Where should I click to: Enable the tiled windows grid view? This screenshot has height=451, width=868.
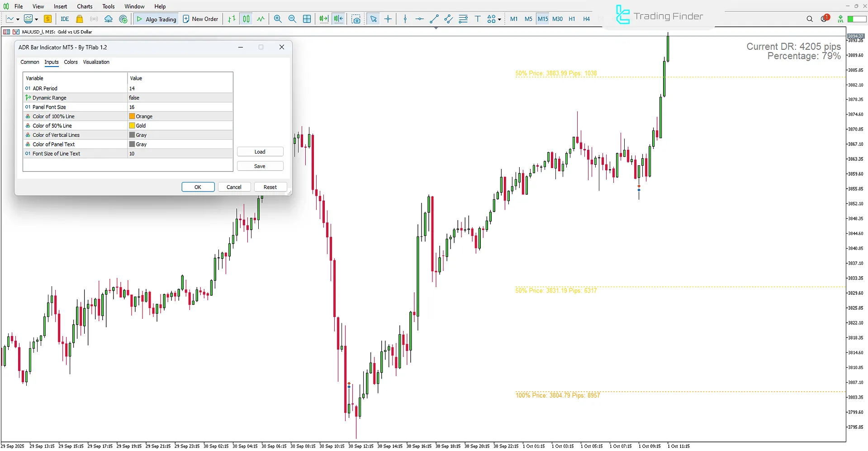[x=307, y=19]
